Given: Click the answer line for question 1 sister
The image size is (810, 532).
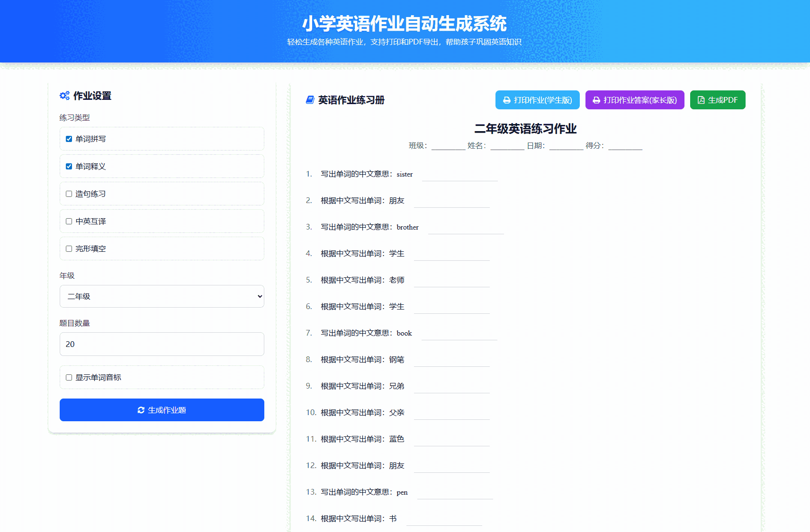Looking at the screenshot, I should [459, 176].
